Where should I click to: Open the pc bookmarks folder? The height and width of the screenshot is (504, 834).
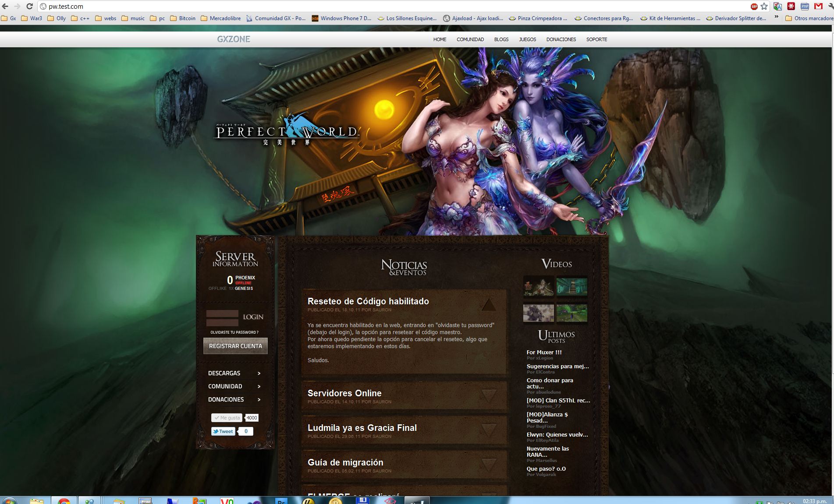tap(157, 18)
